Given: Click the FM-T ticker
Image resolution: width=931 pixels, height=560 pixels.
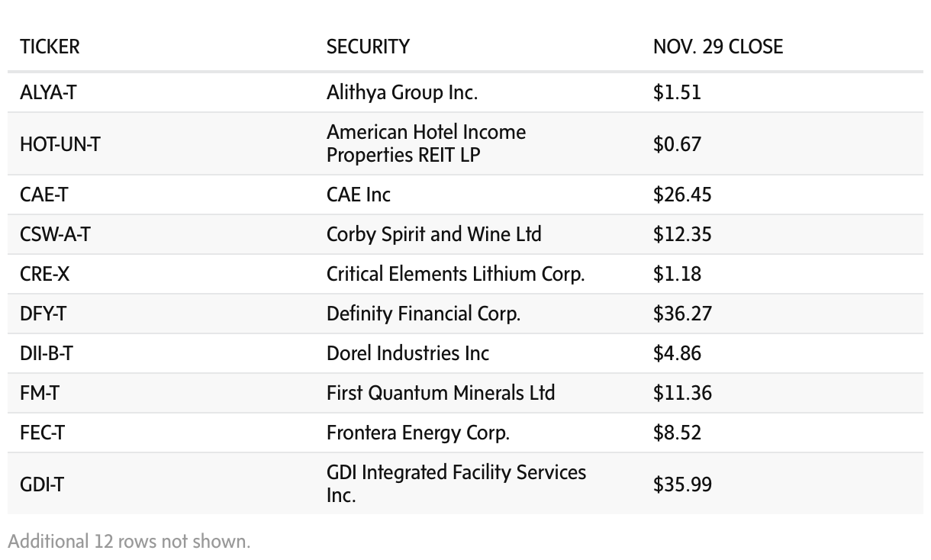Looking at the screenshot, I should 40,393.
